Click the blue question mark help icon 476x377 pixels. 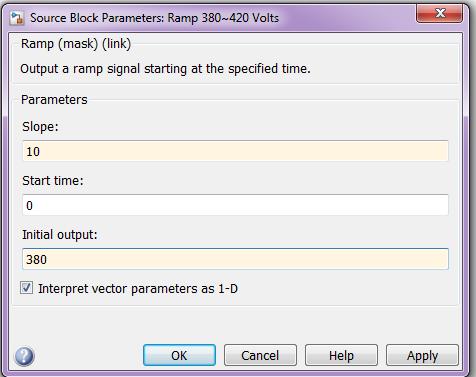[24, 356]
